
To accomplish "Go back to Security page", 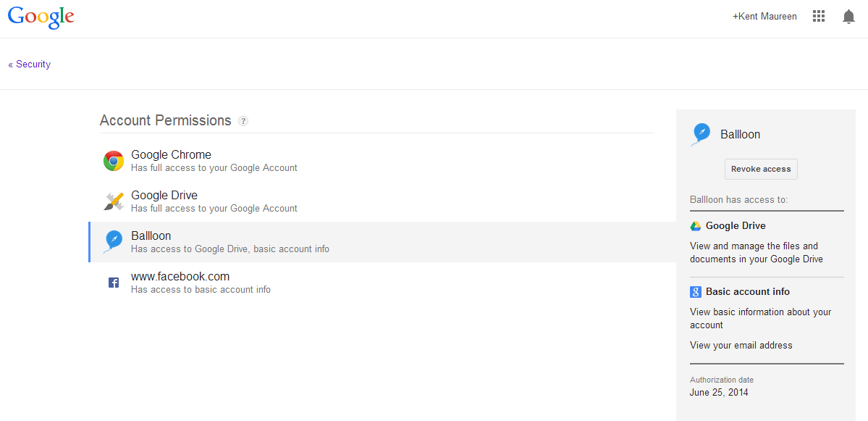I will tap(30, 64).
